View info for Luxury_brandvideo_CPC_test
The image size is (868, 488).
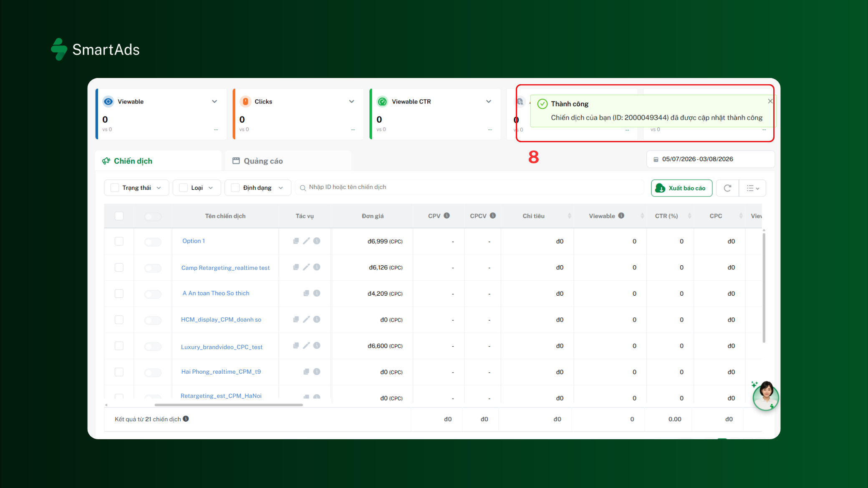[317, 346]
